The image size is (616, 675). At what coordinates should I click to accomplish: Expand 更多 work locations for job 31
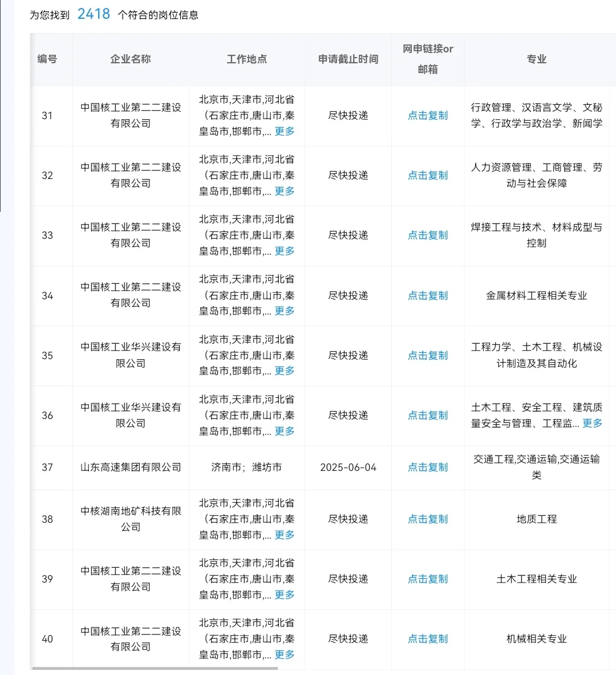[283, 131]
